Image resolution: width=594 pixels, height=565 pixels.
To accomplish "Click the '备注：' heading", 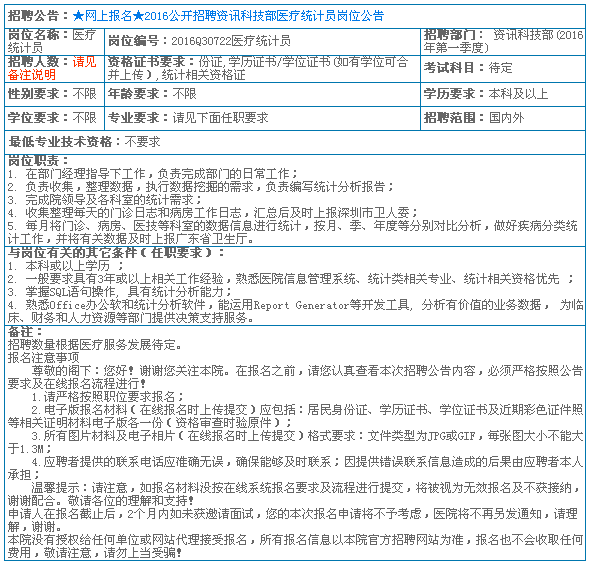I will (x=25, y=332).
